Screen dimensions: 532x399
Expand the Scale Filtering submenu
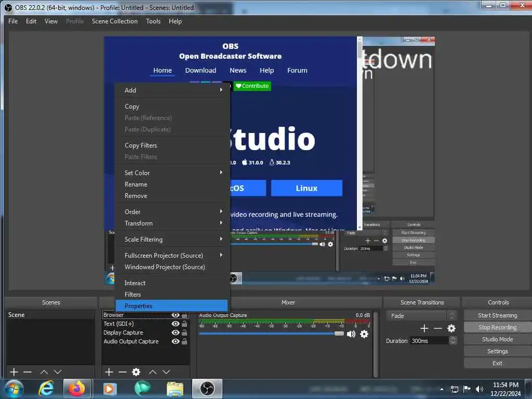point(171,239)
